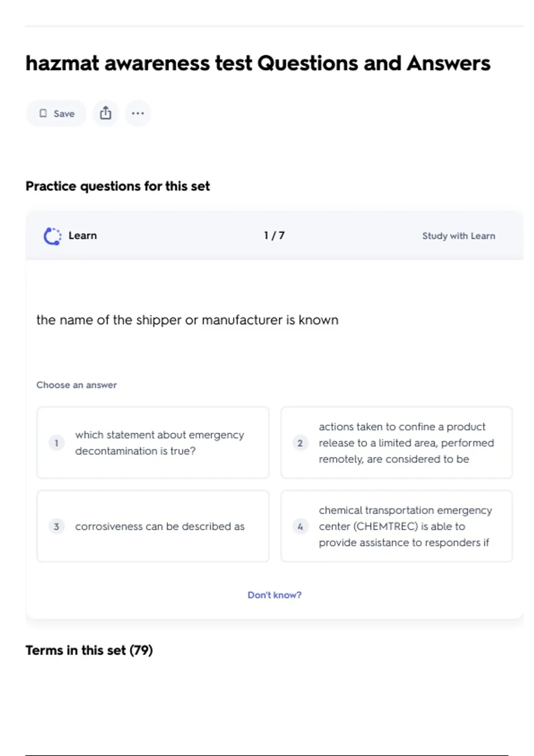The image size is (534, 756).
Task: Click the number 1 badge icon
Action: pyautogui.click(x=57, y=443)
